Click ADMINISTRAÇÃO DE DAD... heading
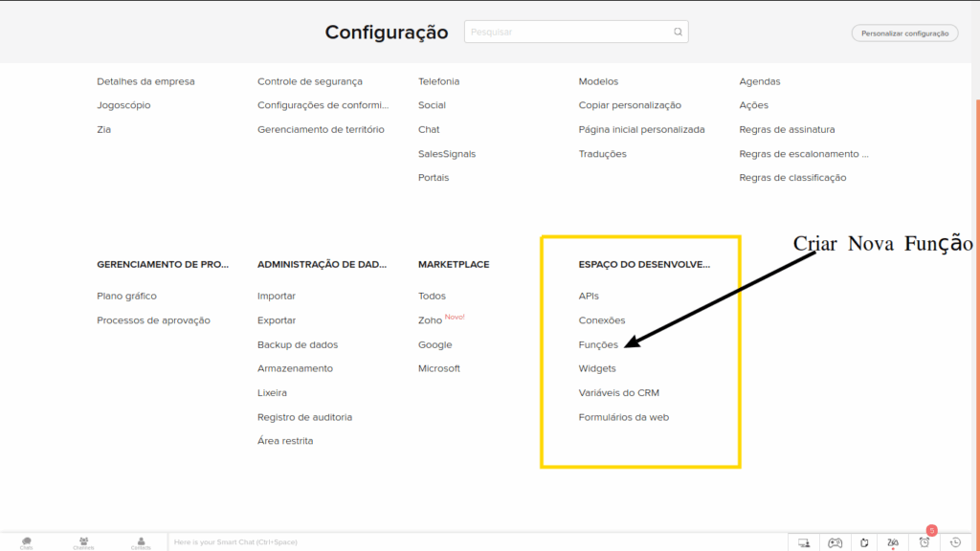Image resolution: width=980 pixels, height=551 pixels. (322, 264)
